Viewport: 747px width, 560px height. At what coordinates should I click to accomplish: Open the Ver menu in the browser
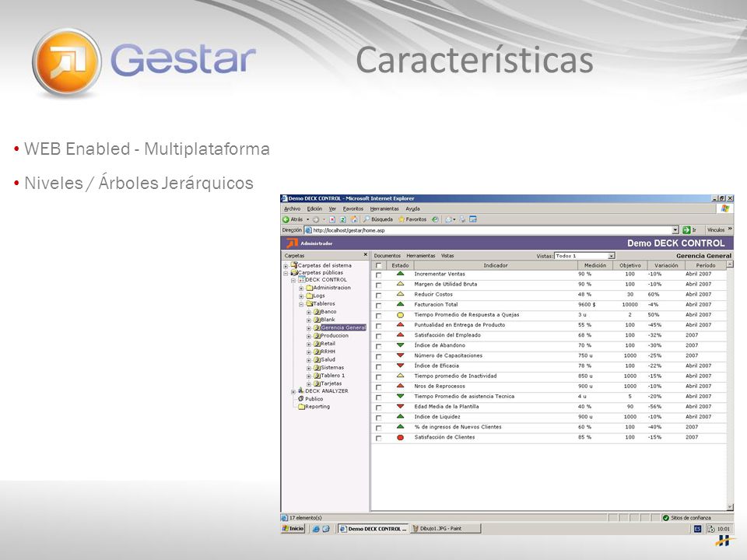pyautogui.click(x=332, y=208)
